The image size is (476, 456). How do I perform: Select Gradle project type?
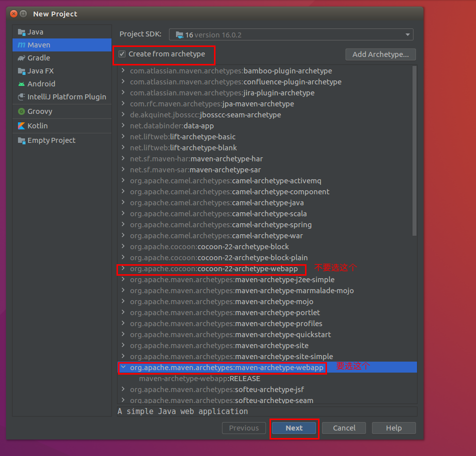coord(62,58)
